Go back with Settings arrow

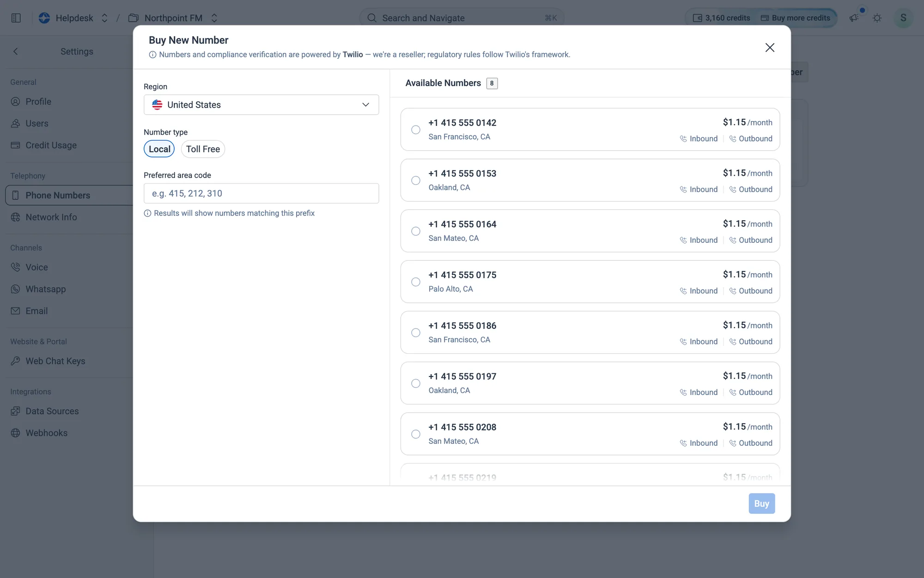tap(16, 51)
